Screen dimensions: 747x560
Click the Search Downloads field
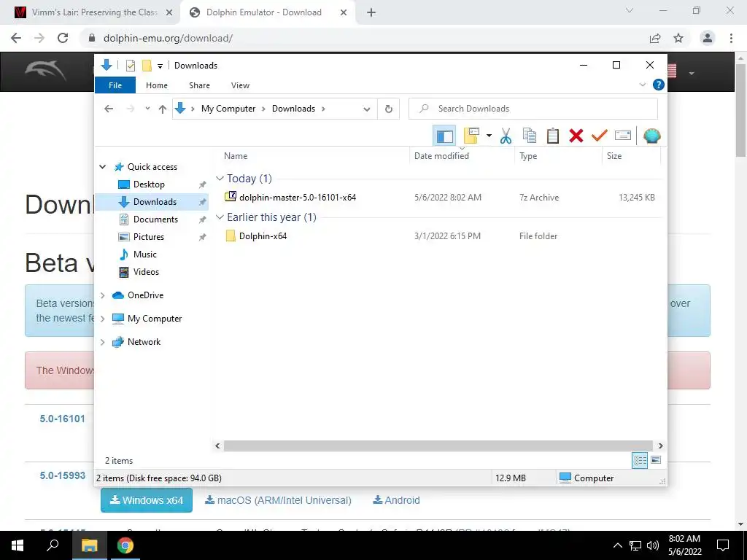coord(533,109)
